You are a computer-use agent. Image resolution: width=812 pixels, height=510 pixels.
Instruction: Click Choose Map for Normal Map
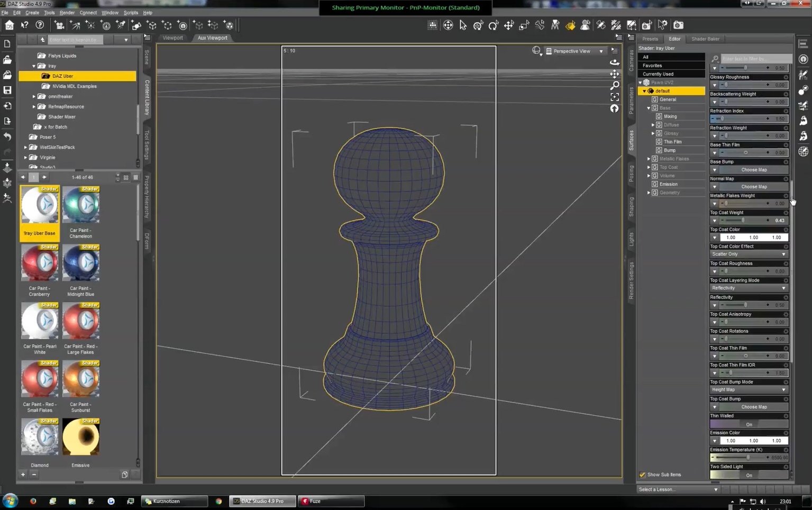pyautogui.click(x=753, y=187)
